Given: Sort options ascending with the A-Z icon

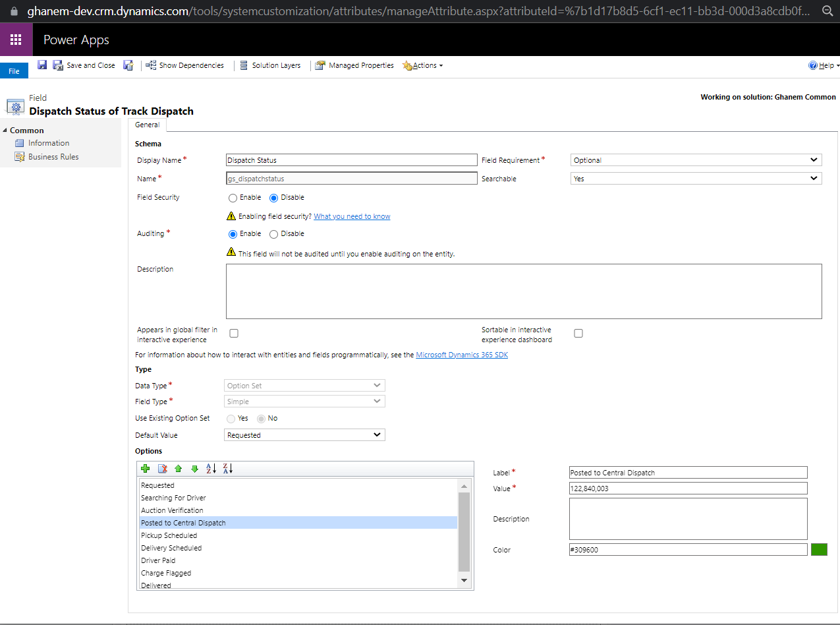Looking at the screenshot, I should pyautogui.click(x=210, y=468).
